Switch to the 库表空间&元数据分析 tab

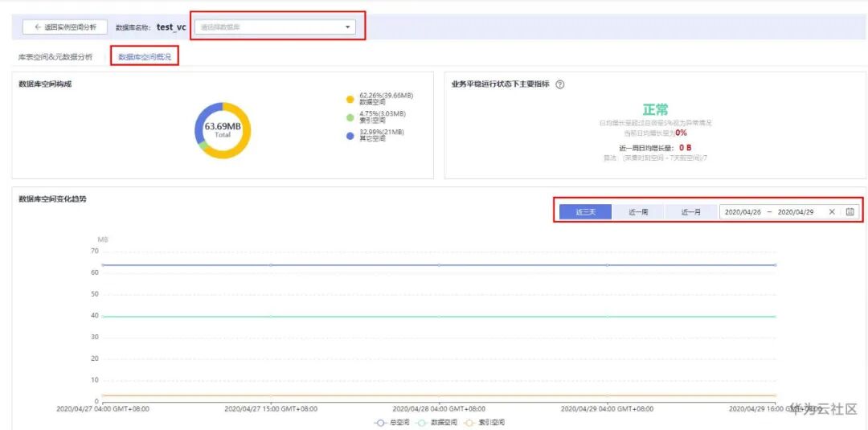coord(55,57)
